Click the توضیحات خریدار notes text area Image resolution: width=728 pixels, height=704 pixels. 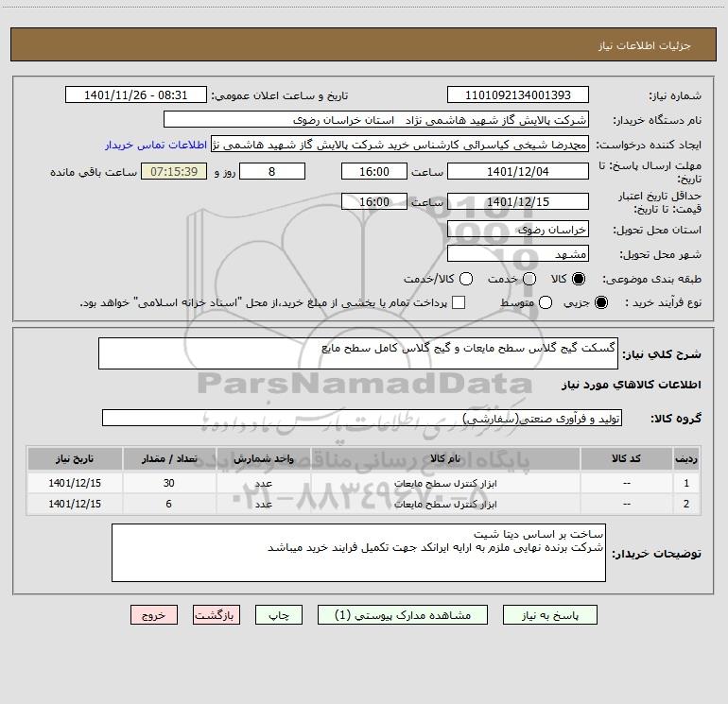(358, 553)
